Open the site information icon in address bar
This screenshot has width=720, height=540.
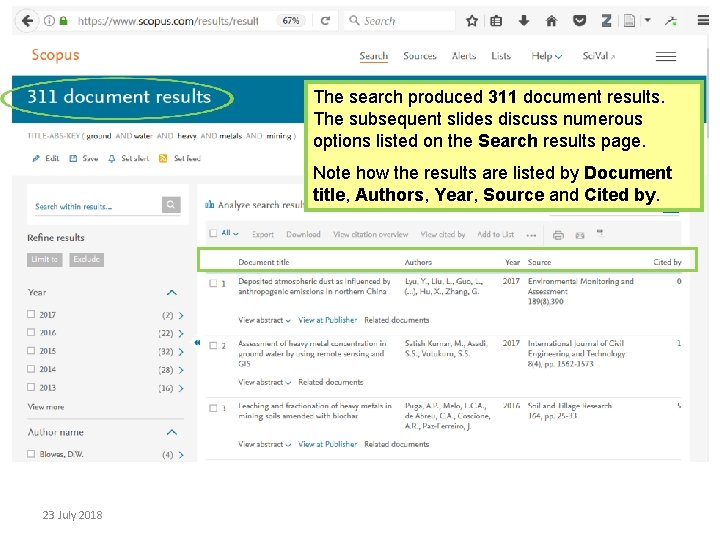49,21
